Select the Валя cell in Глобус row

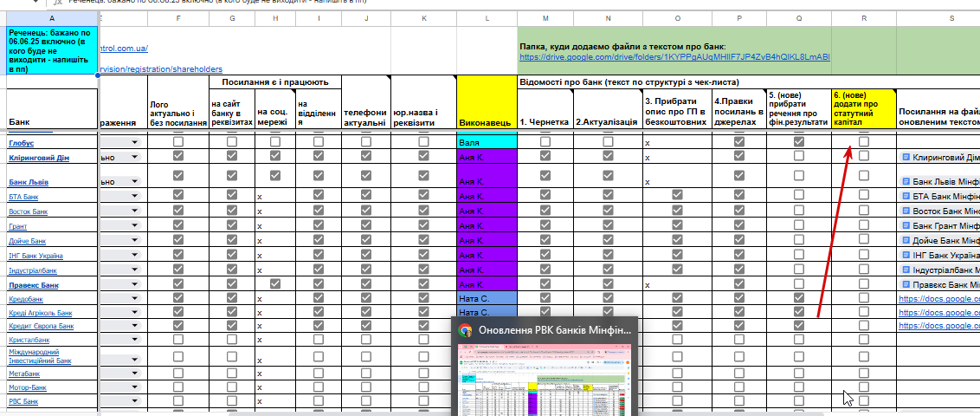coord(487,143)
